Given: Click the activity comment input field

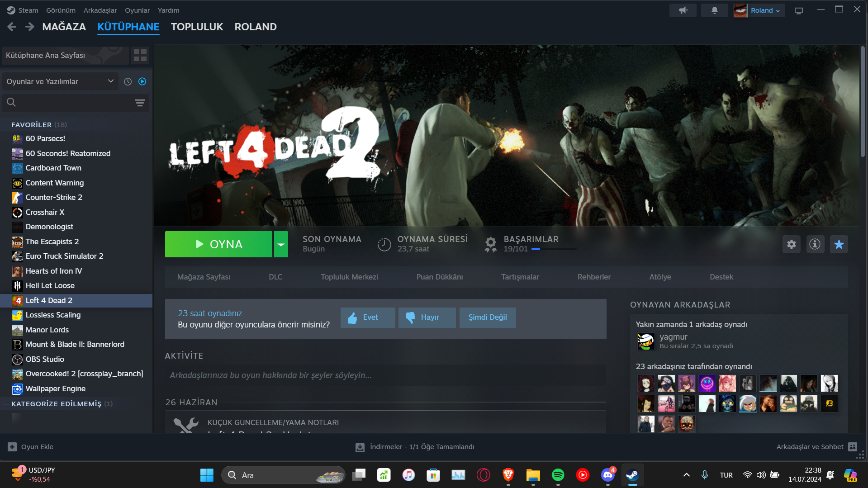Looking at the screenshot, I should coord(385,375).
